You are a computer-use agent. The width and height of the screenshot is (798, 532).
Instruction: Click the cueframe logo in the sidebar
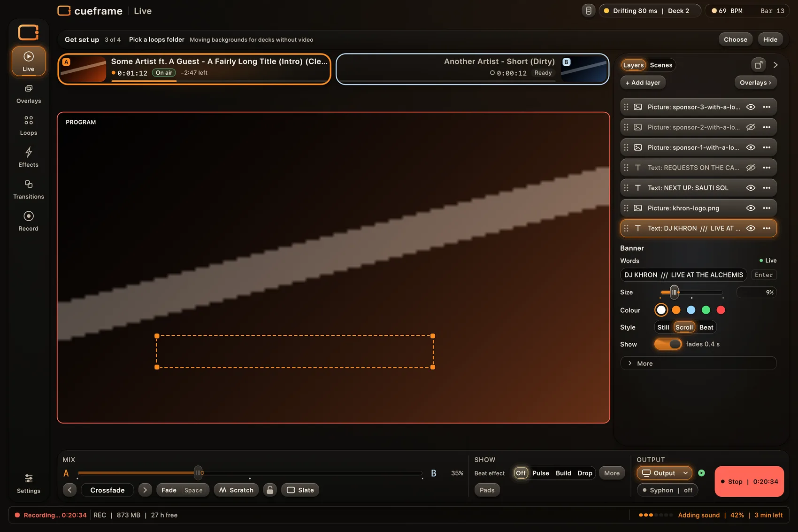[29, 32]
